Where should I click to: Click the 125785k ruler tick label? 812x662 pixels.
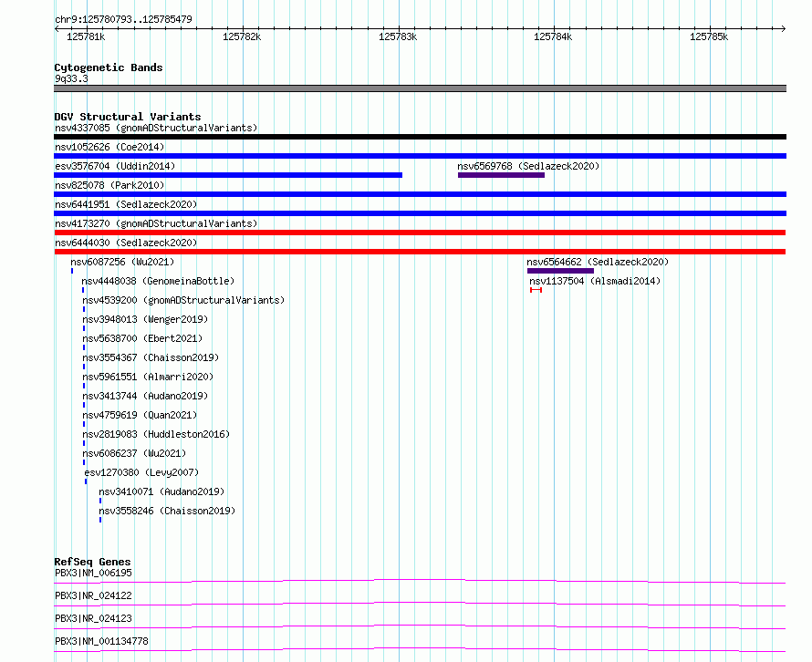709,36
